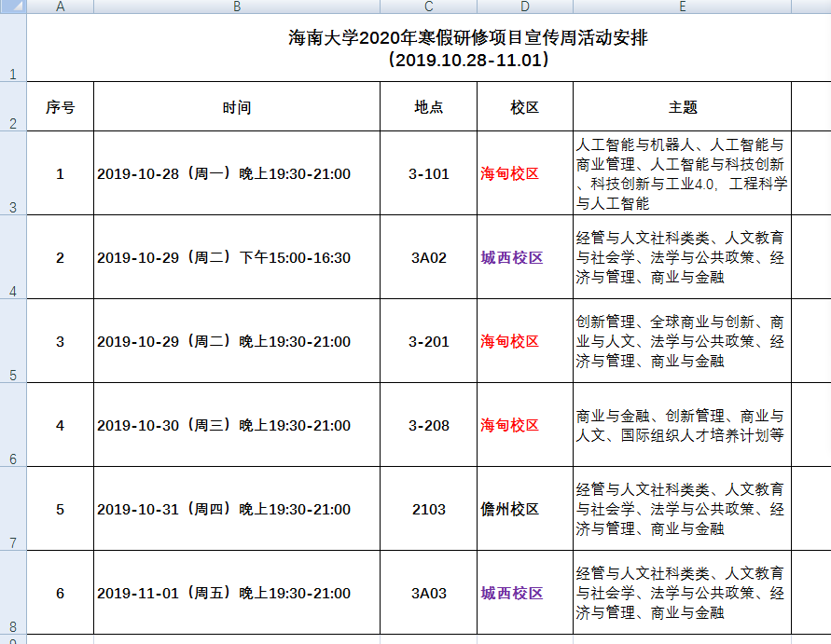Click location cell 3-208
The image size is (831, 644).
coord(429,425)
